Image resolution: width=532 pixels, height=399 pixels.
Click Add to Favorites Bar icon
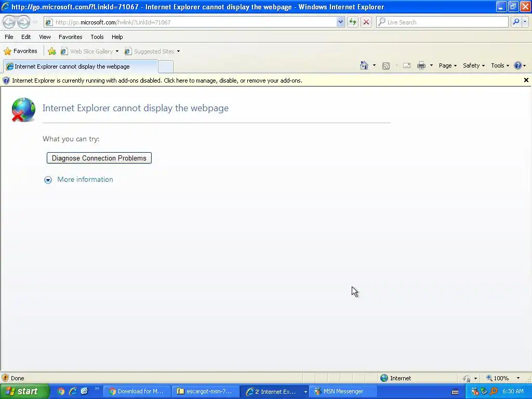[52, 51]
